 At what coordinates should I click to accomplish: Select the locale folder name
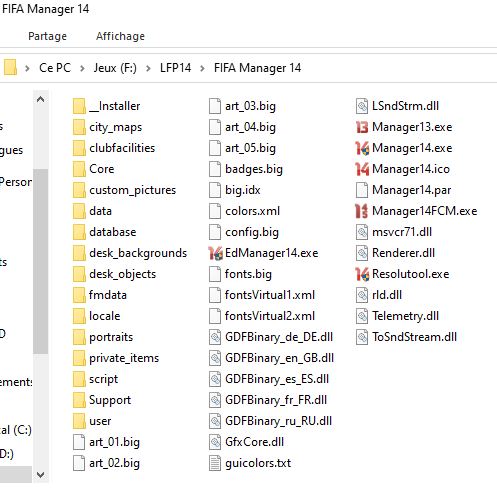(105, 316)
